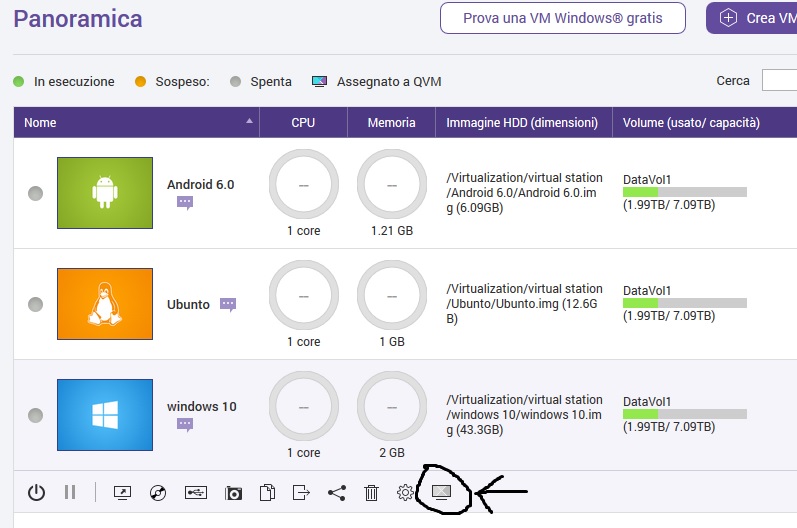Viewport: 797px width, 528px height.
Task: Click the clone VM copy icon
Action: click(267, 492)
